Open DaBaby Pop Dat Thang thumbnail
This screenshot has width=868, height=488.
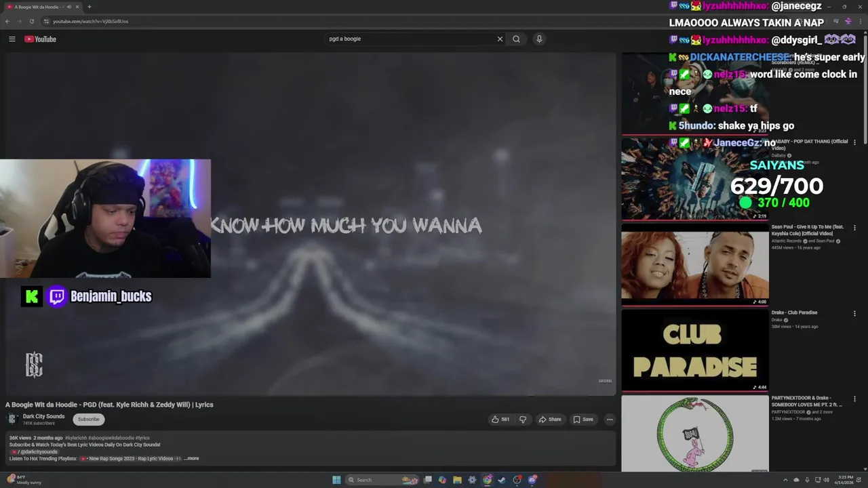[695, 178]
